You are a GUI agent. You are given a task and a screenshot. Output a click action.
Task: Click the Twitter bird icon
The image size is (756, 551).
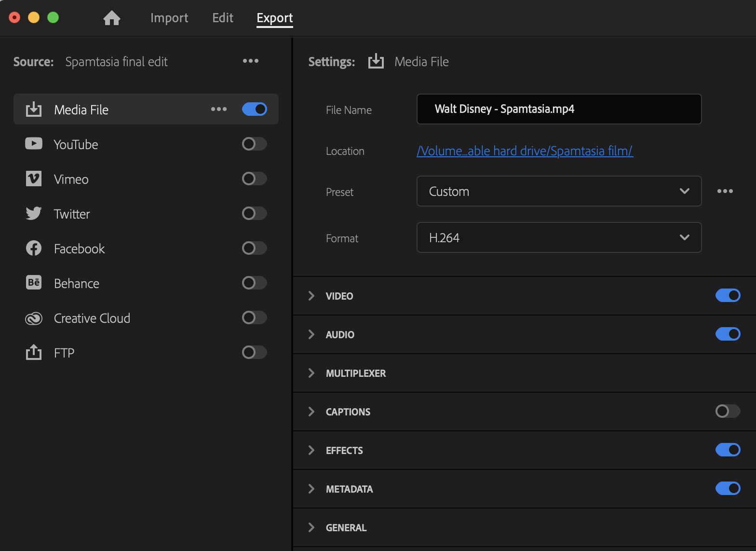coord(34,213)
